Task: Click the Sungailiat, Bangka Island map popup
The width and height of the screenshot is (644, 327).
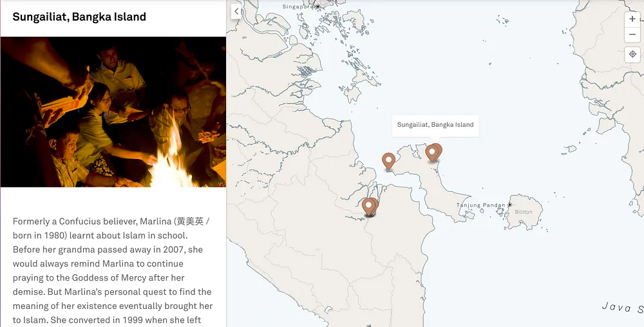Action: coord(435,125)
